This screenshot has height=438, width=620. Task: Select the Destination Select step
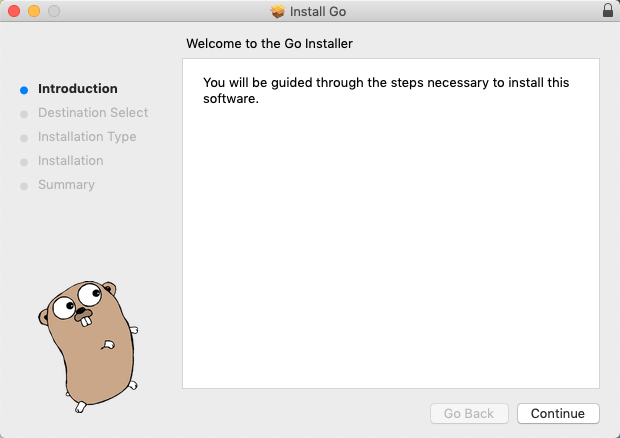(x=93, y=113)
